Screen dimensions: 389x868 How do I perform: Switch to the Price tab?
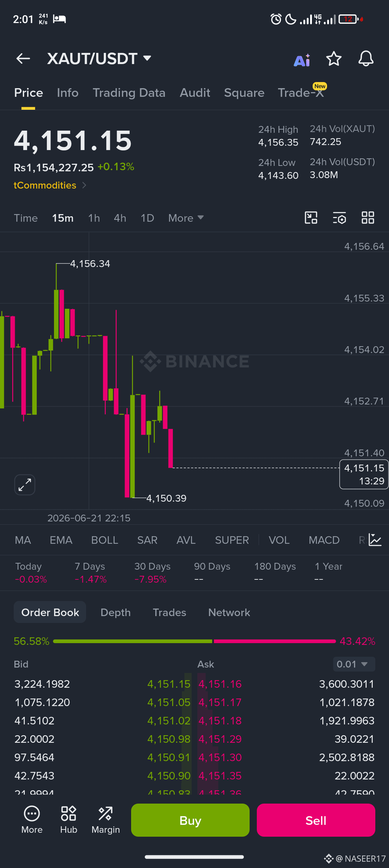click(28, 93)
